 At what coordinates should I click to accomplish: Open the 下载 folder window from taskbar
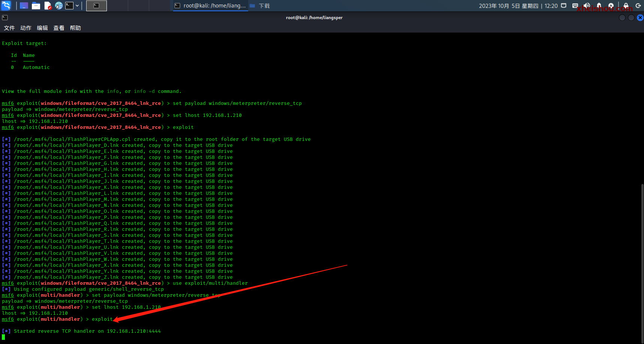pos(260,6)
